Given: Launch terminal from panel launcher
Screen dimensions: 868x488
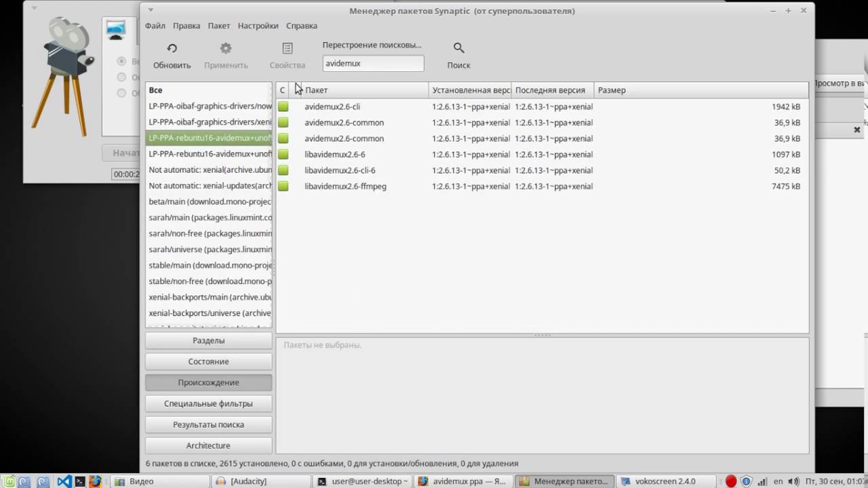Looking at the screenshot, I should (80, 481).
